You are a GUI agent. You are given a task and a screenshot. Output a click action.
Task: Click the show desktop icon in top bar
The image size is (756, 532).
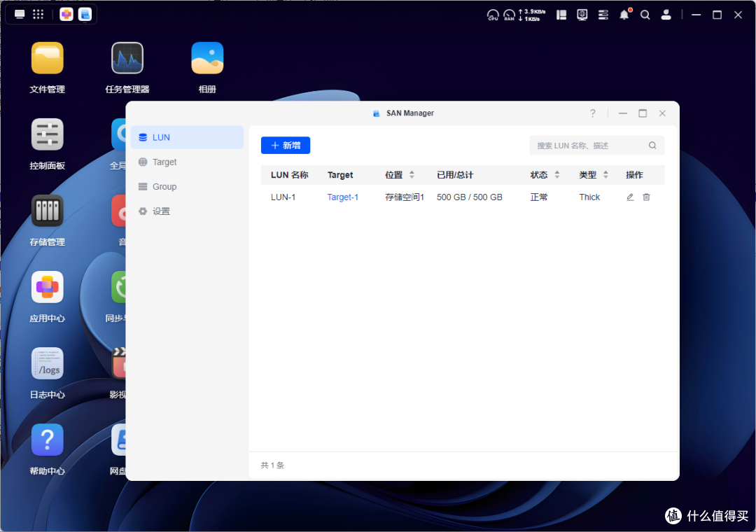20,15
